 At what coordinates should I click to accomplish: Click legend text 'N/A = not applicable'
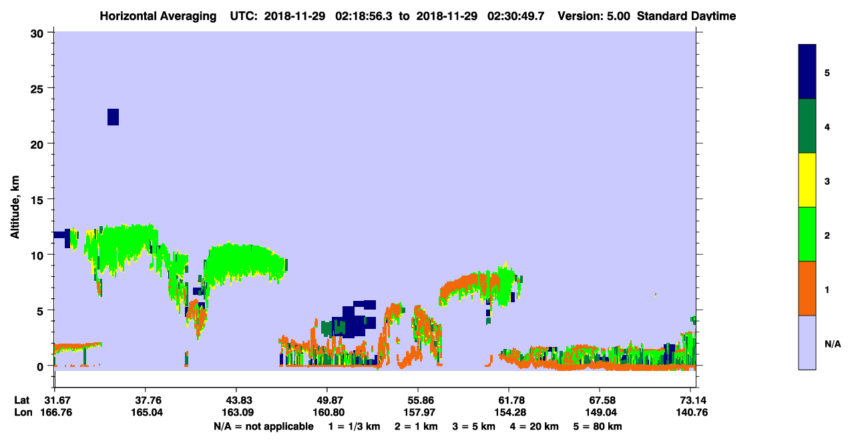point(263,426)
